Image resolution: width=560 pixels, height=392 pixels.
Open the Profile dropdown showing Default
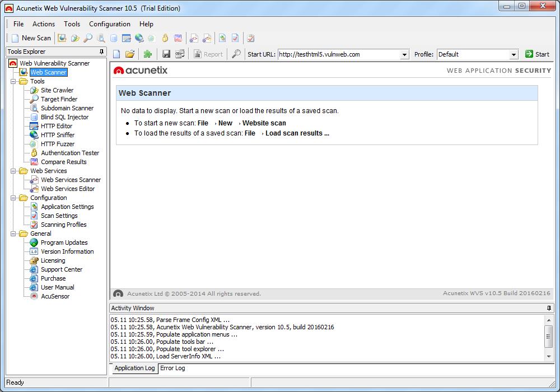(x=513, y=54)
